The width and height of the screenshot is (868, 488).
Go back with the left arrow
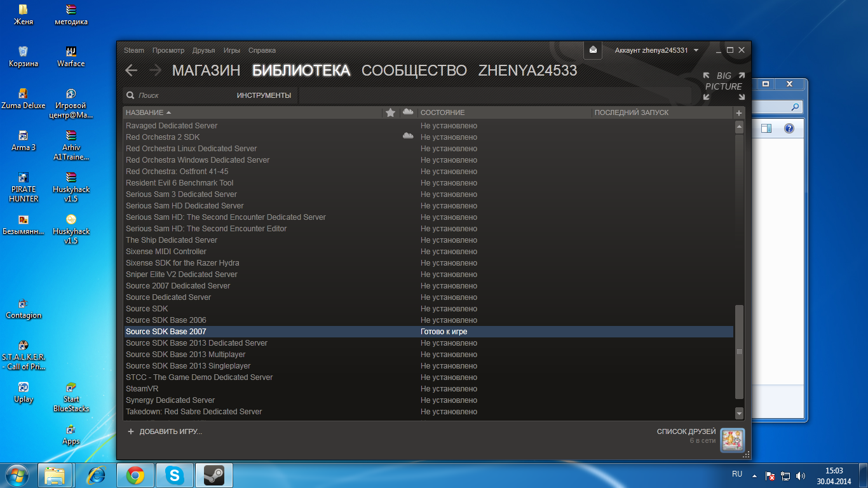point(132,70)
